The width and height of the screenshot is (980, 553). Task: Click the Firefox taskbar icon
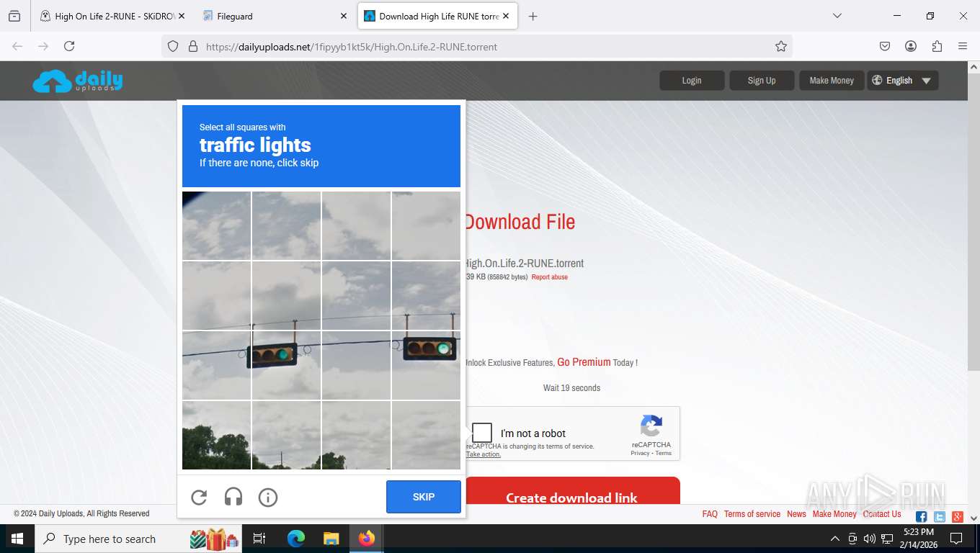[x=367, y=539]
